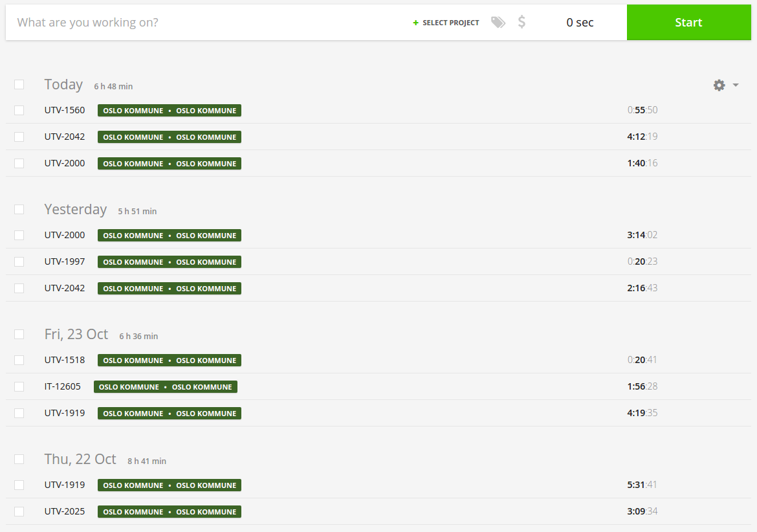Image resolution: width=757 pixels, height=532 pixels.
Task: Click the Today 6 h 48 min total
Action: coord(113,87)
